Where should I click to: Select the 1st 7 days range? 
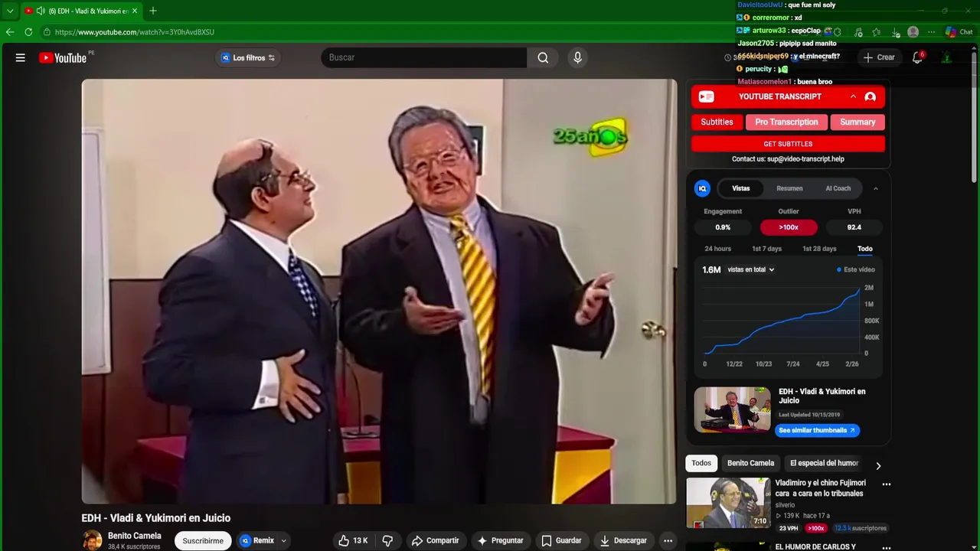(x=766, y=249)
